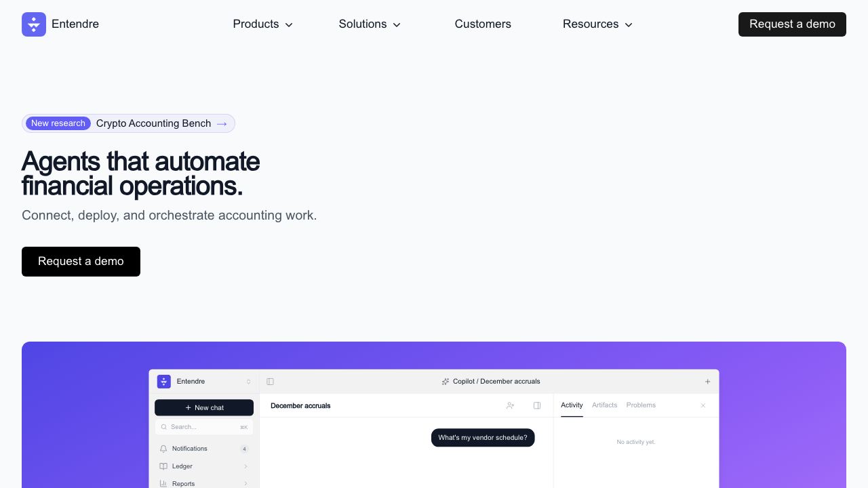Click the Search field in the preview sidebar

(x=204, y=427)
